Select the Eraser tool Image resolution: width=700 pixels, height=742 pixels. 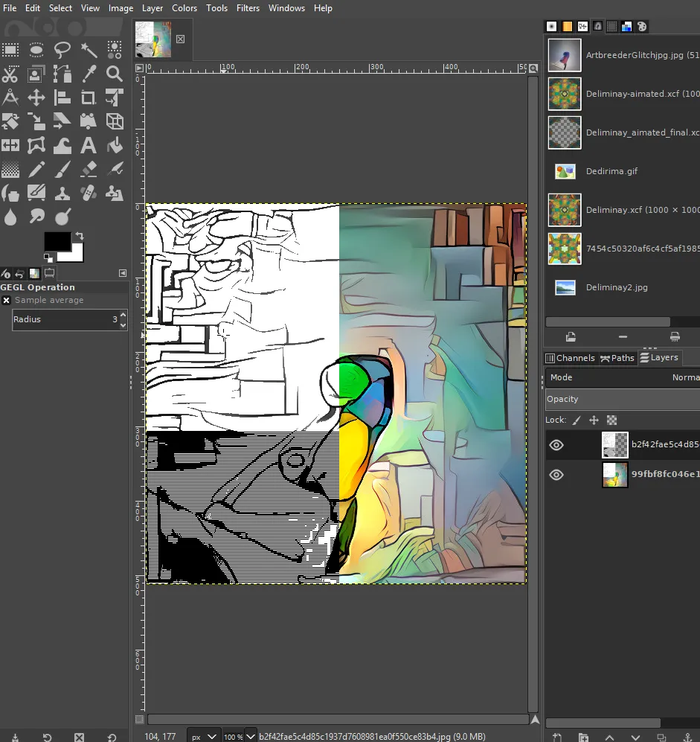click(x=89, y=170)
